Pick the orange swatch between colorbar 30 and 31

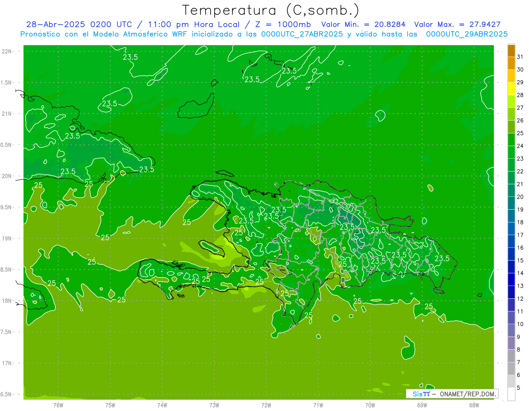point(512,63)
